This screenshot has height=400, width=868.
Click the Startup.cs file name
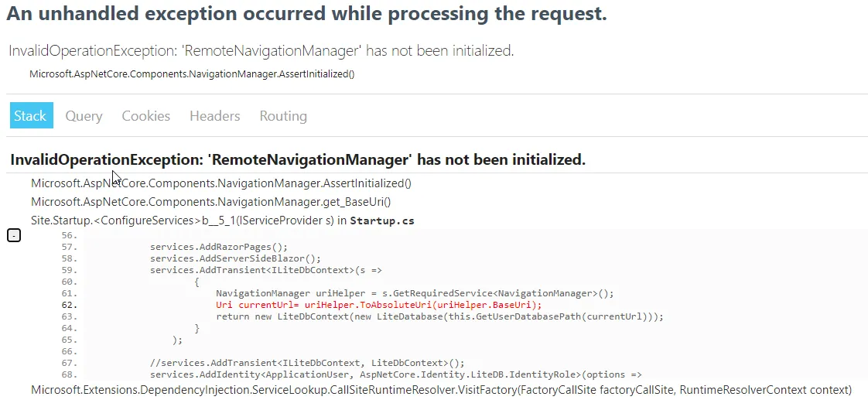(382, 221)
